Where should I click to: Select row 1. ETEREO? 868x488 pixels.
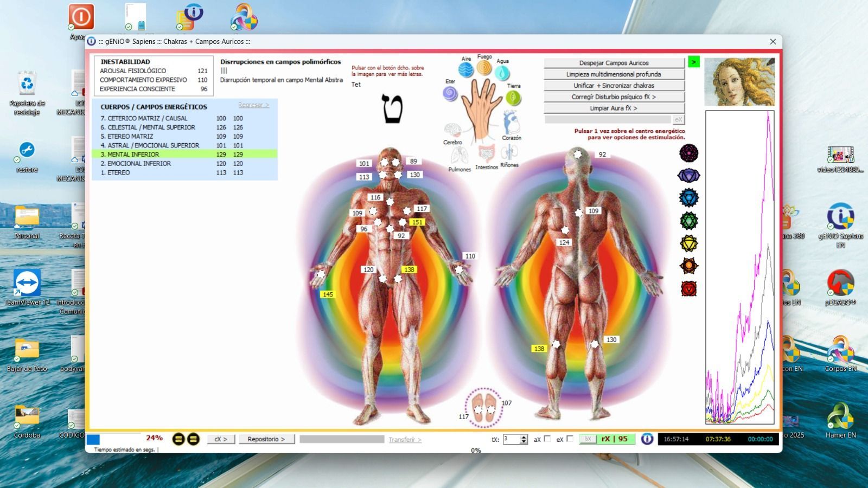(x=184, y=172)
